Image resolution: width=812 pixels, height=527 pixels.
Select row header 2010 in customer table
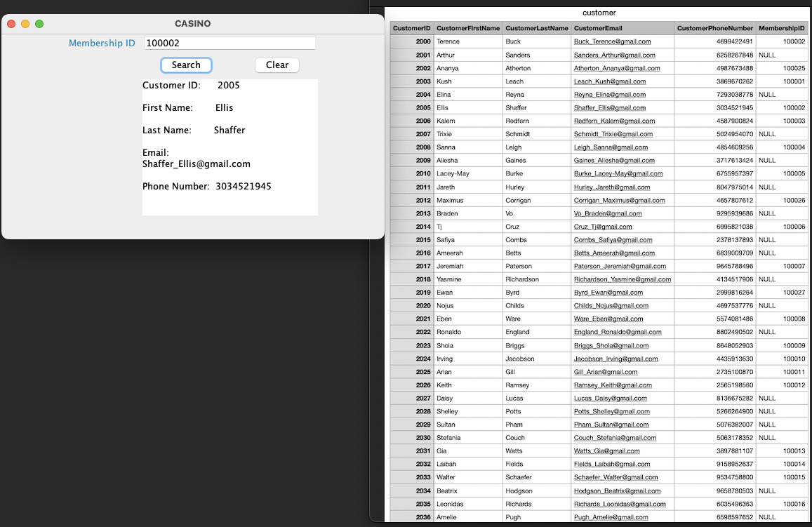[412, 173]
